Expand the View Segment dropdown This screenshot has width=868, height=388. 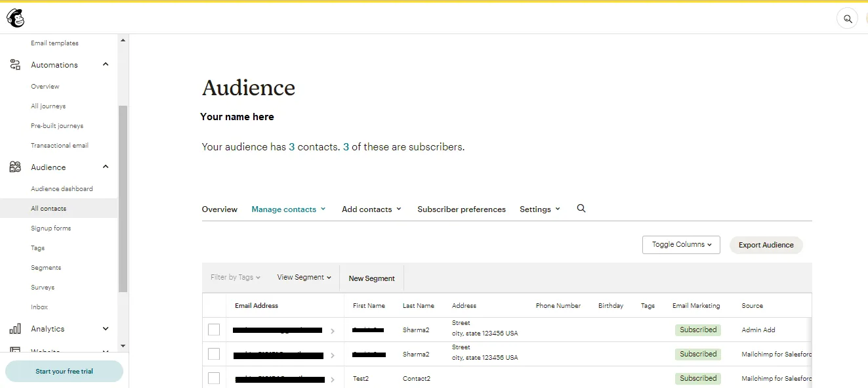tap(304, 278)
